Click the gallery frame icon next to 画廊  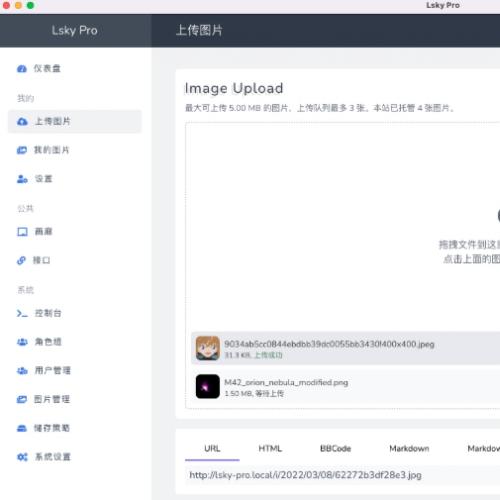pyautogui.click(x=22, y=232)
